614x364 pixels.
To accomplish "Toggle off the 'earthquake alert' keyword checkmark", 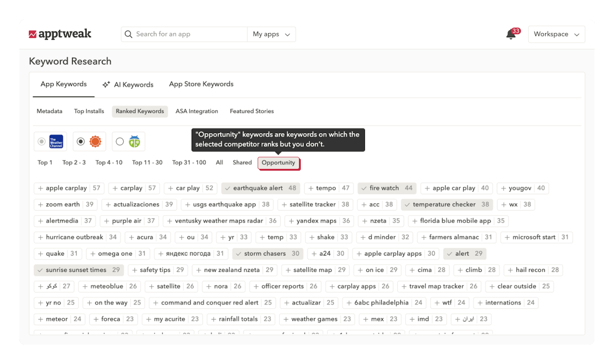I will pyautogui.click(x=228, y=188).
